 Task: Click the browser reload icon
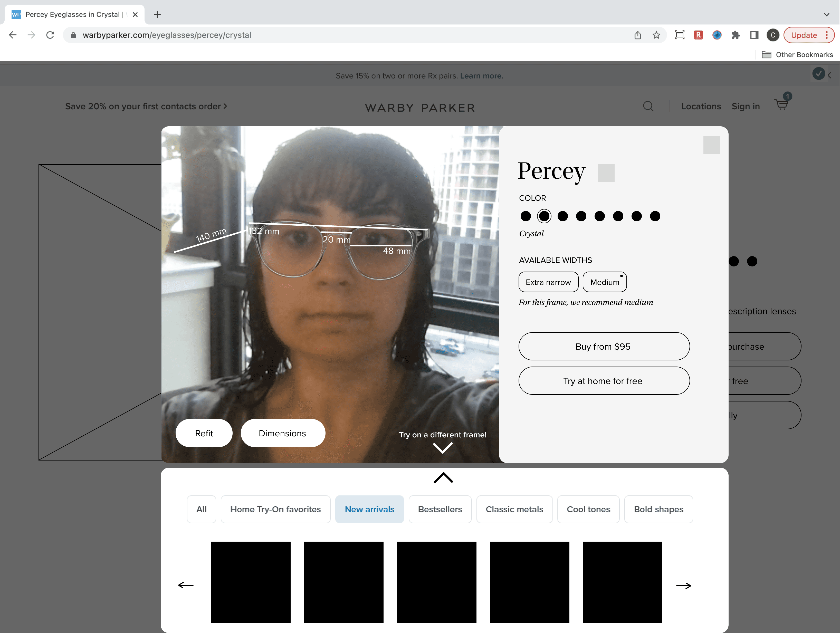50,35
